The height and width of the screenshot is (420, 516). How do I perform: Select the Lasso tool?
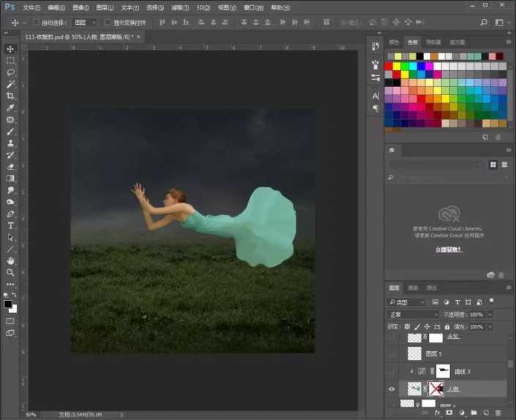tap(10, 72)
